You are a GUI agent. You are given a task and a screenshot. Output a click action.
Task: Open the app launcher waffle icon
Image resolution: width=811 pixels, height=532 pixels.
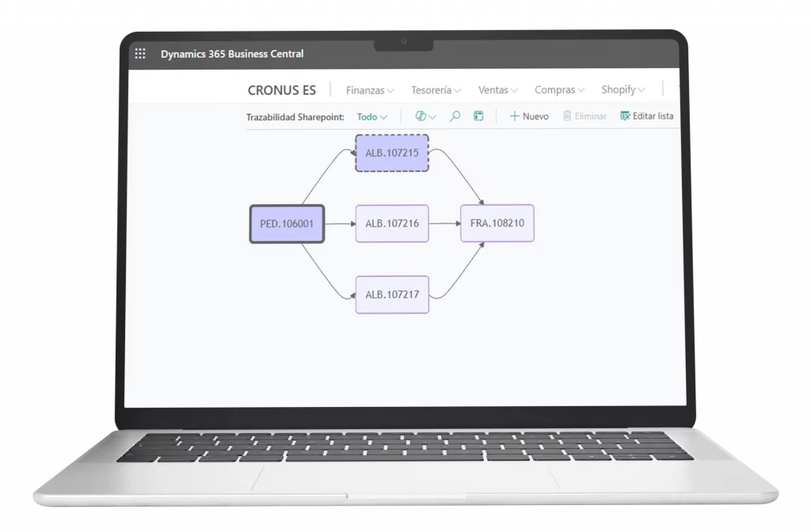coord(140,54)
